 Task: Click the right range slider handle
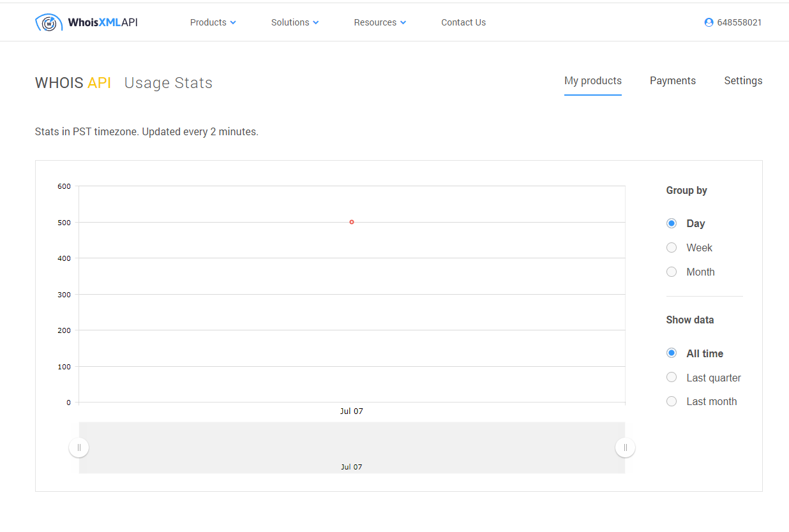point(626,448)
